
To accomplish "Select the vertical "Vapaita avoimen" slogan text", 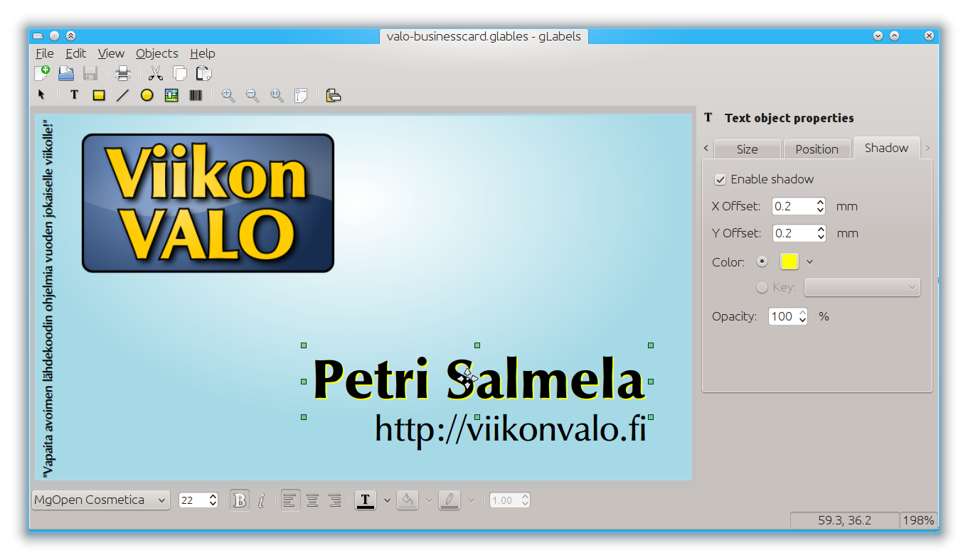I will pos(48,297).
